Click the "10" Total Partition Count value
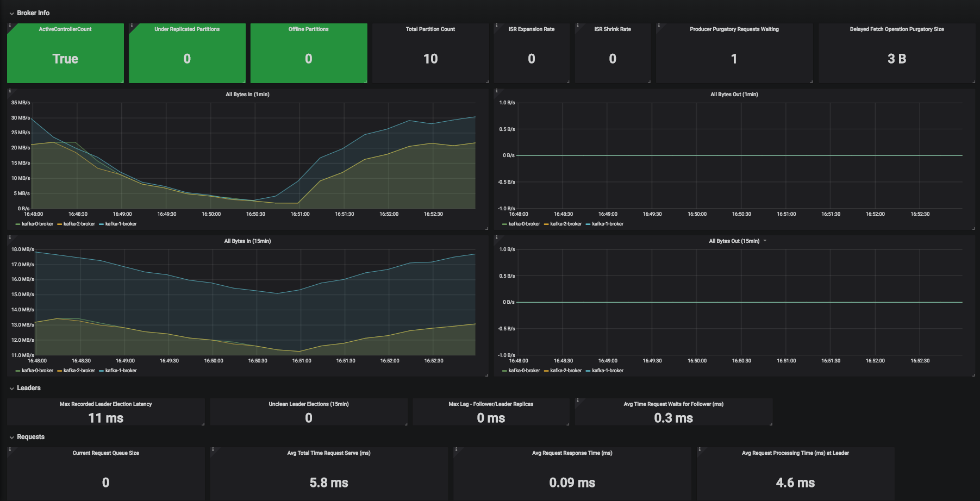980x501 pixels. (x=430, y=59)
